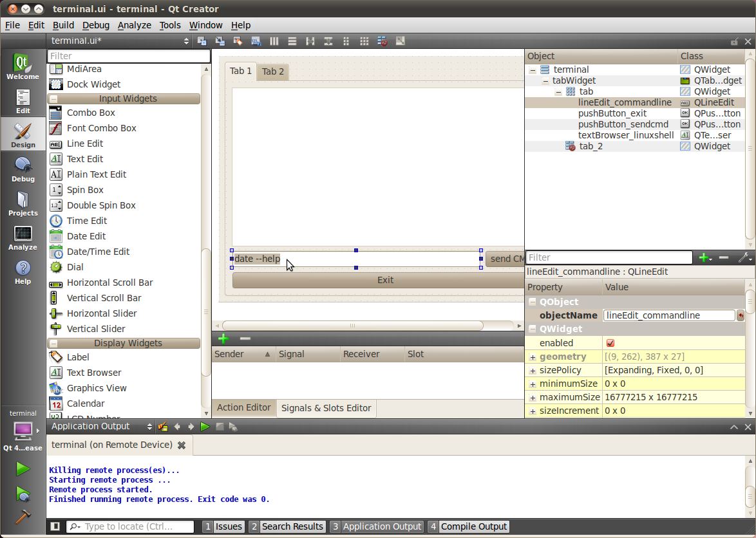Add a dynamic property with green plus
Image resolution: width=756 pixels, height=538 pixels.
(705, 257)
